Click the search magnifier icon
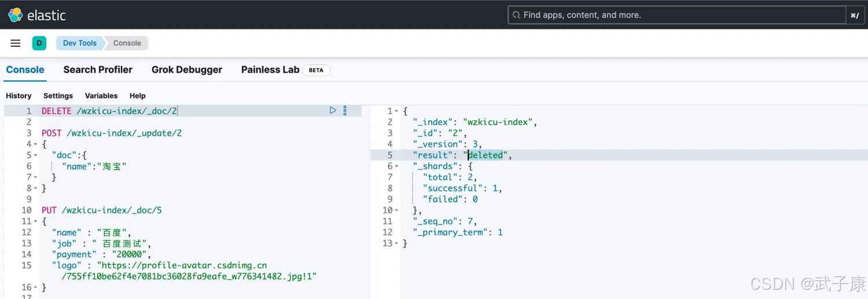 pos(516,15)
